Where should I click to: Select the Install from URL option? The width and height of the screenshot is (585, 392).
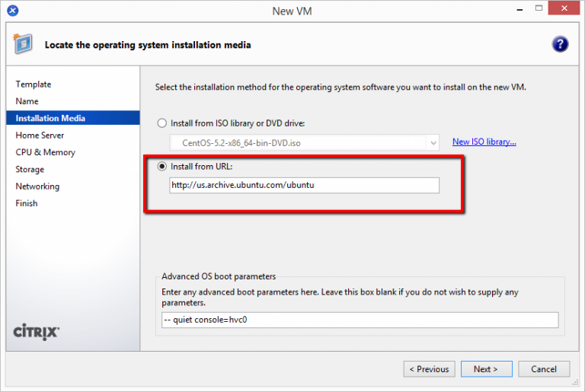click(x=161, y=166)
